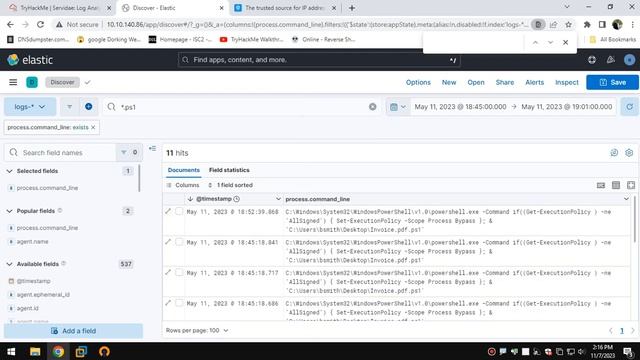Click the start date May 11 18:45:00.000

tap(460, 107)
